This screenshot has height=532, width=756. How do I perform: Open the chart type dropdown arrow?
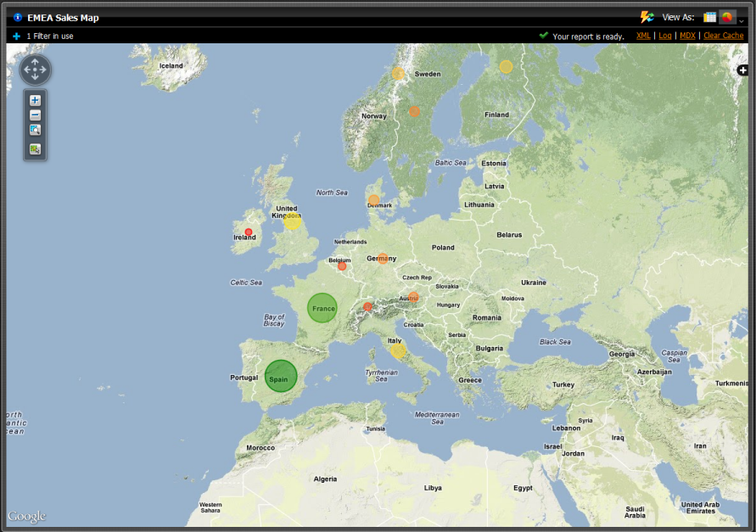coord(742,20)
